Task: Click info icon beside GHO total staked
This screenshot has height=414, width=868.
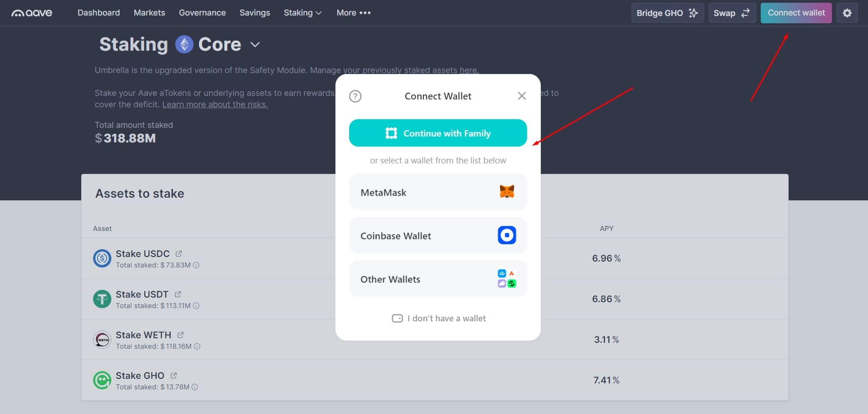Action: (195, 387)
